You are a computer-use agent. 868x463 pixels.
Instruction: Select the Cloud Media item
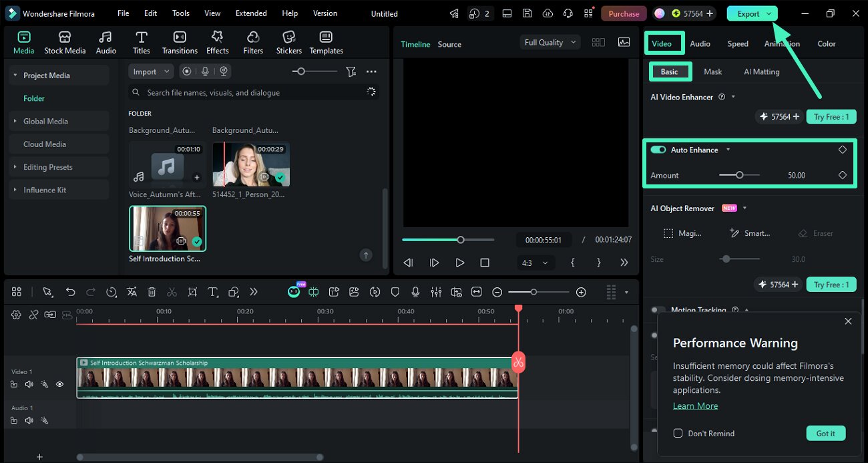59,144
